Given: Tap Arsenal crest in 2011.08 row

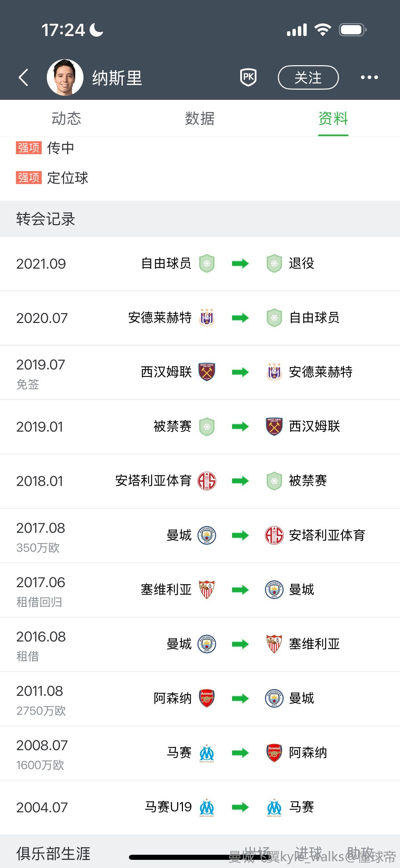Looking at the screenshot, I should point(207,698).
